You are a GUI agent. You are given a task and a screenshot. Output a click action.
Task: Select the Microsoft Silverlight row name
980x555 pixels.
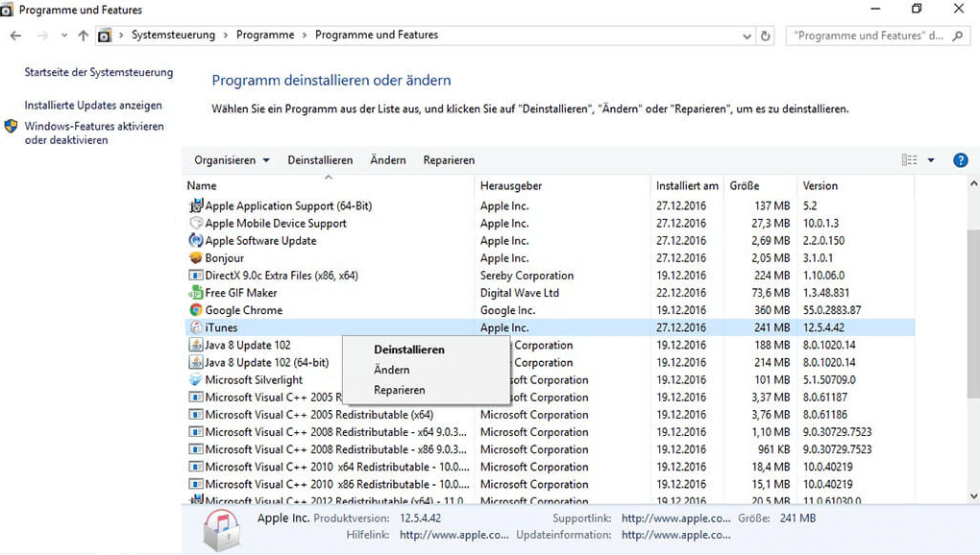(254, 379)
